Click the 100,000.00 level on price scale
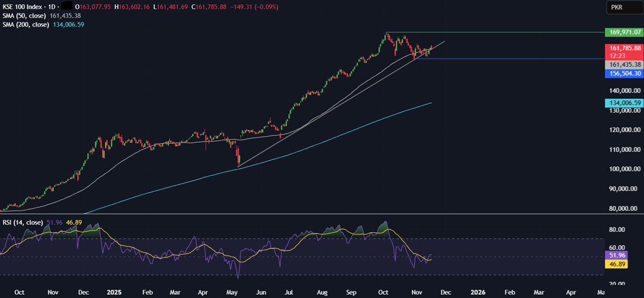 click(625, 169)
